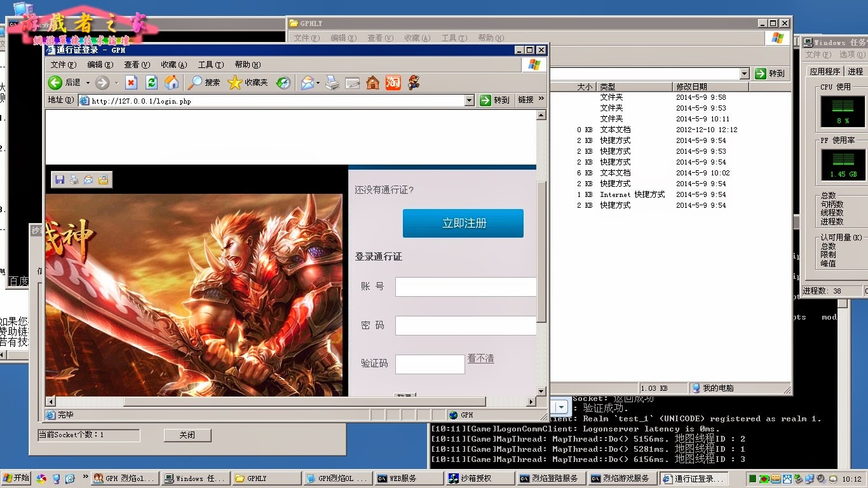This screenshot has width=868, height=488.
Task: Click the small house icon beside Taobao
Action: 373,83
